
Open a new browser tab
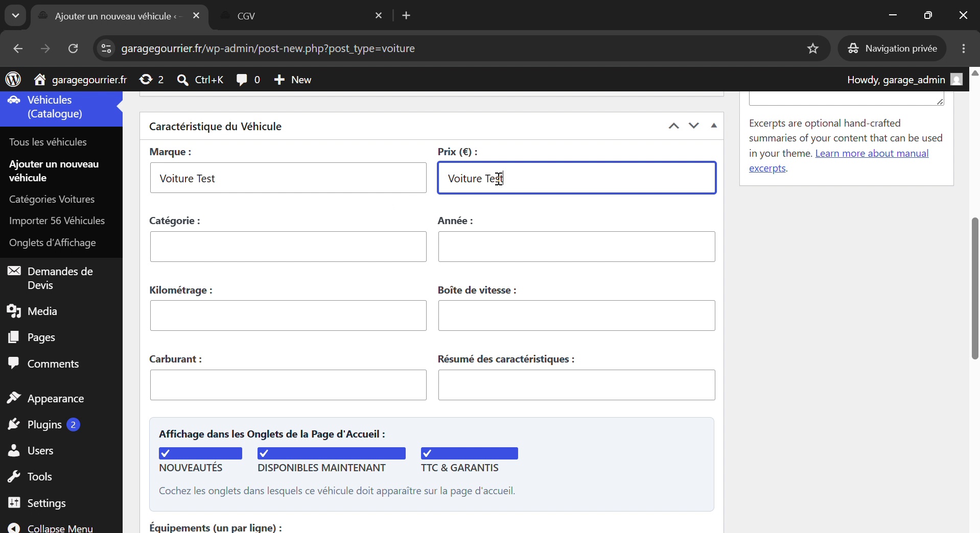407,16
